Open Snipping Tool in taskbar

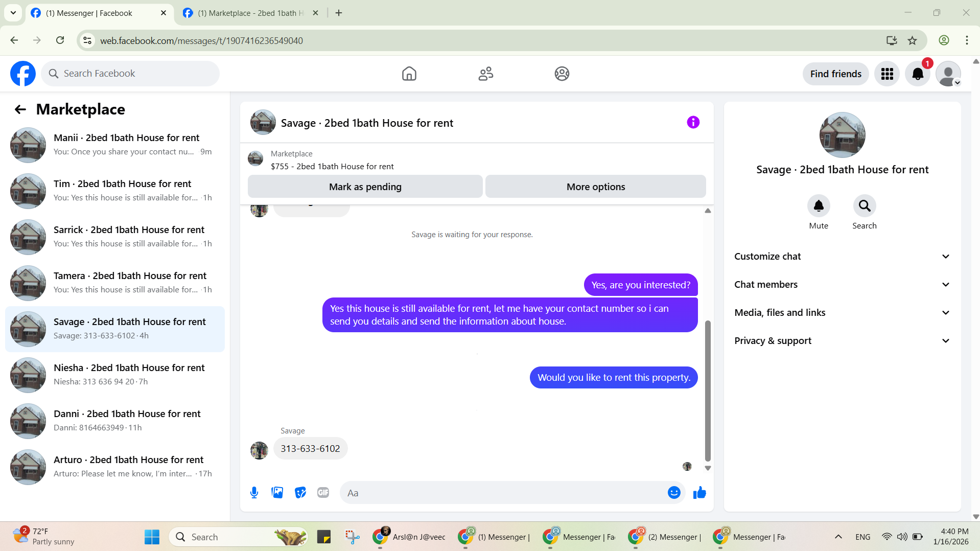click(x=352, y=537)
